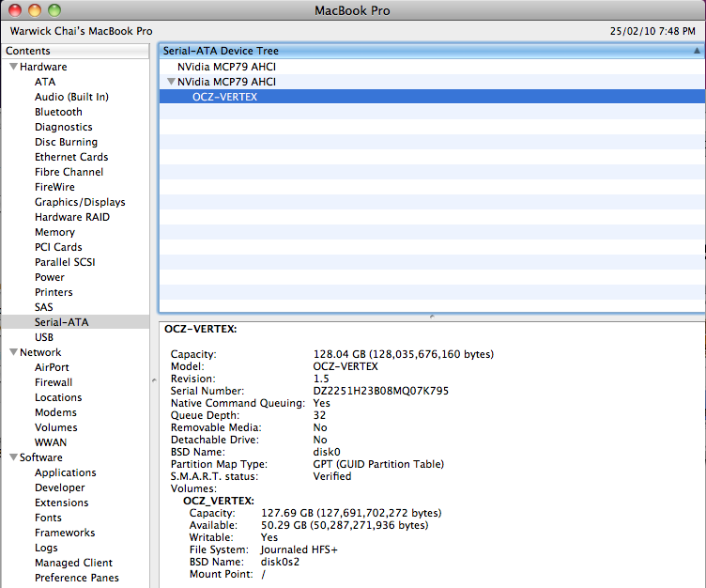This screenshot has height=588, width=706.
Task: Select Developer under Software
Action: coord(60,487)
